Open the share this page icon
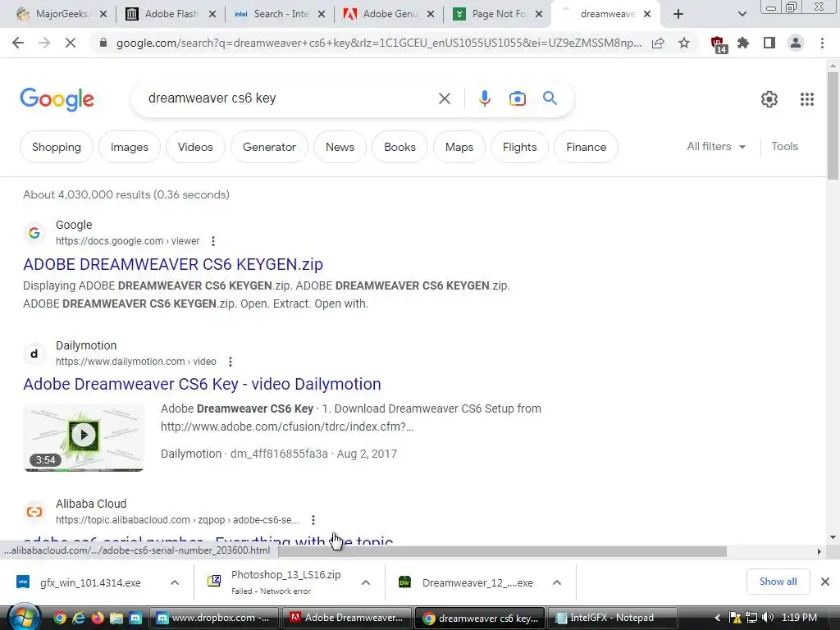The width and height of the screenshot is (840, 630). pyautogui.click(x=659, y=43)
